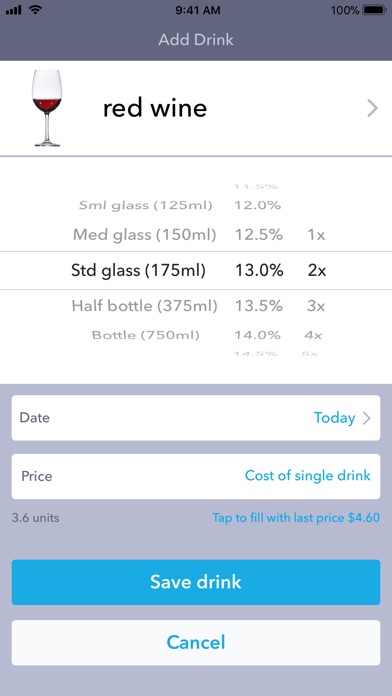Image resolution: width=392 pixels, height=696 pixels.
Task: Tap the Save drink button
Action: (x=196, y=582)
